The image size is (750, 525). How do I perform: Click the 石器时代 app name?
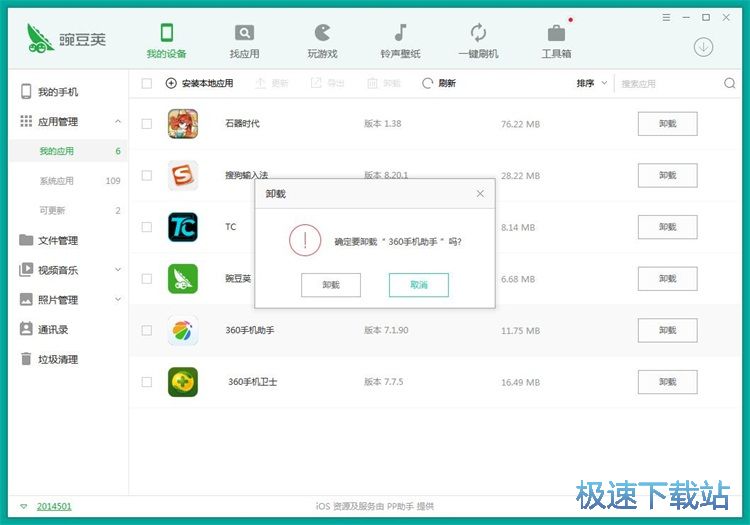[242, 123]
